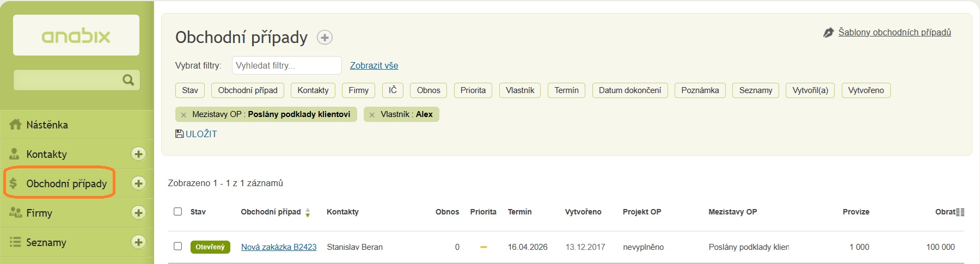The width and height of the screenshot is (980, 264).
Task: Toggle the select-all checkbox in table header
Action: pyautogui.click(x=177, y=211)
